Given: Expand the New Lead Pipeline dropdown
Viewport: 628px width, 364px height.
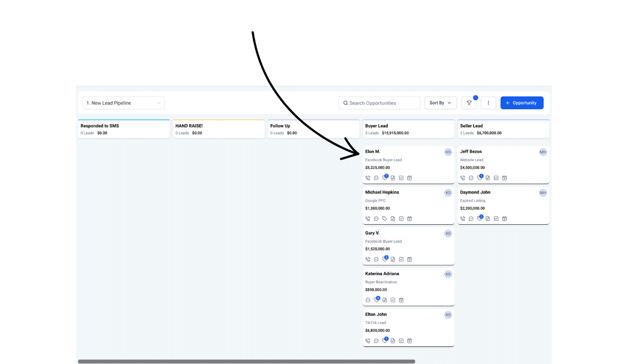Looking at the screenshot, I should (124, 103).
